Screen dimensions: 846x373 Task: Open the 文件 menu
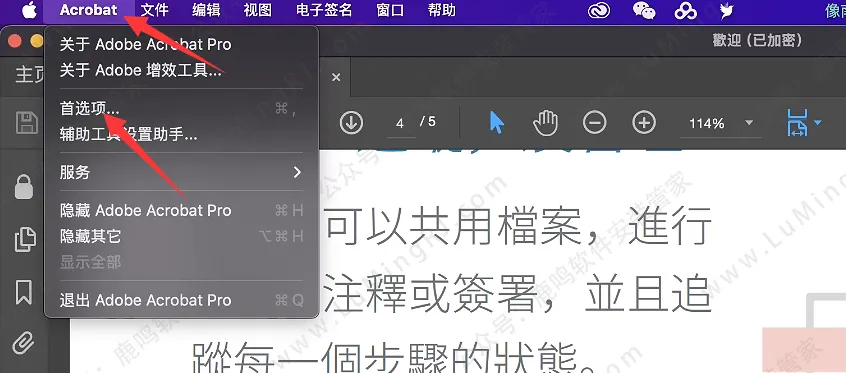[x=154, y=10]
